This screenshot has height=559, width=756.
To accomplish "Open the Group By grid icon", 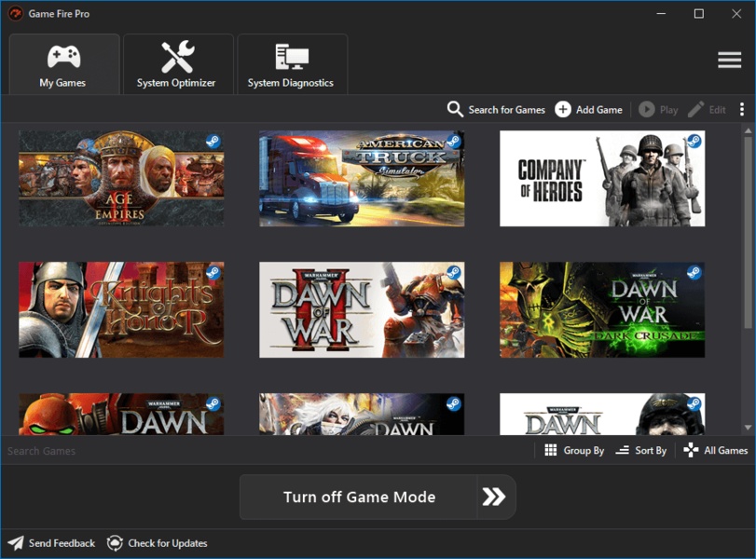I will click(551, 450).
